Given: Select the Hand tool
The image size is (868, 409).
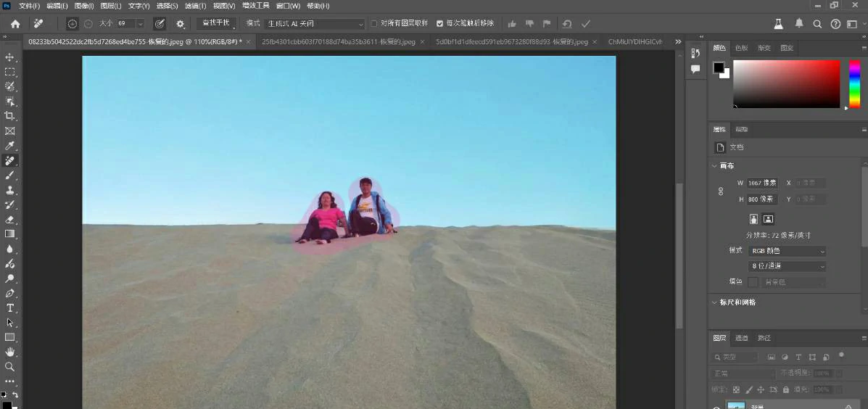Looking at the screenshot, I should click(9, 352).
